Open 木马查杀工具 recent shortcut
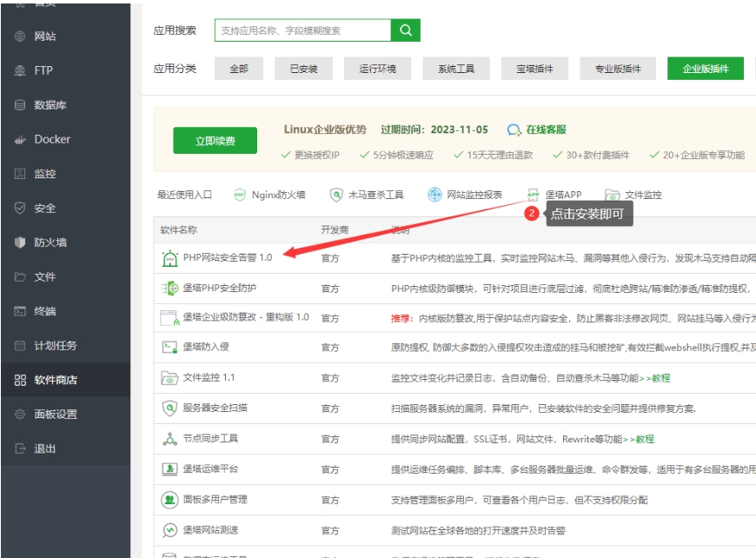This screenshot has width=756, height=558. pyautogui.click(x=375, y=195)
